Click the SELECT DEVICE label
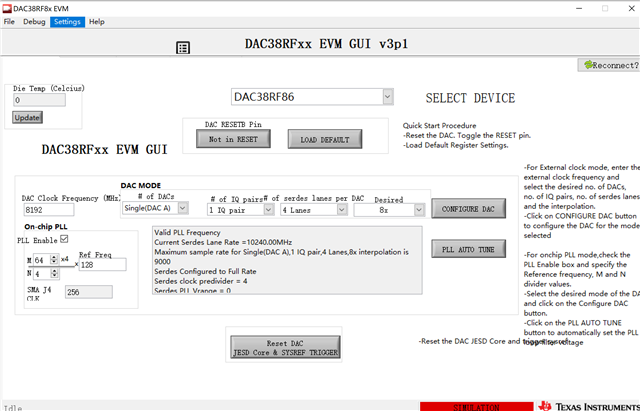 470,98
